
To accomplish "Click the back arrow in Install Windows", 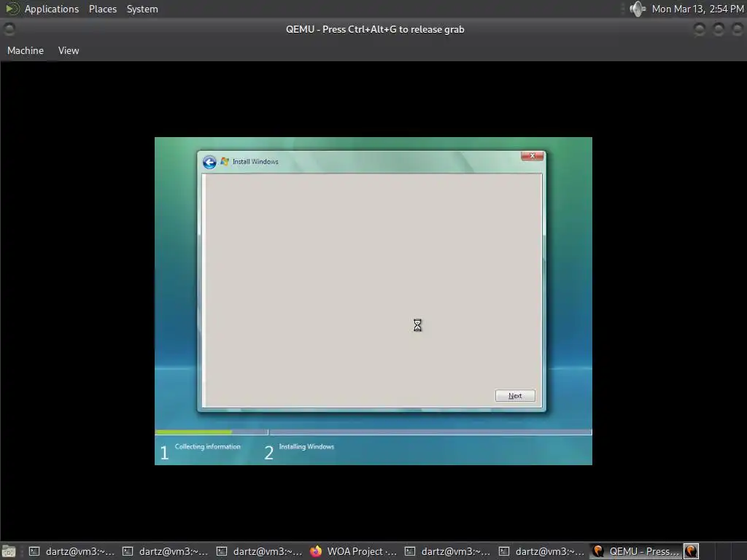I will point(209,162).
